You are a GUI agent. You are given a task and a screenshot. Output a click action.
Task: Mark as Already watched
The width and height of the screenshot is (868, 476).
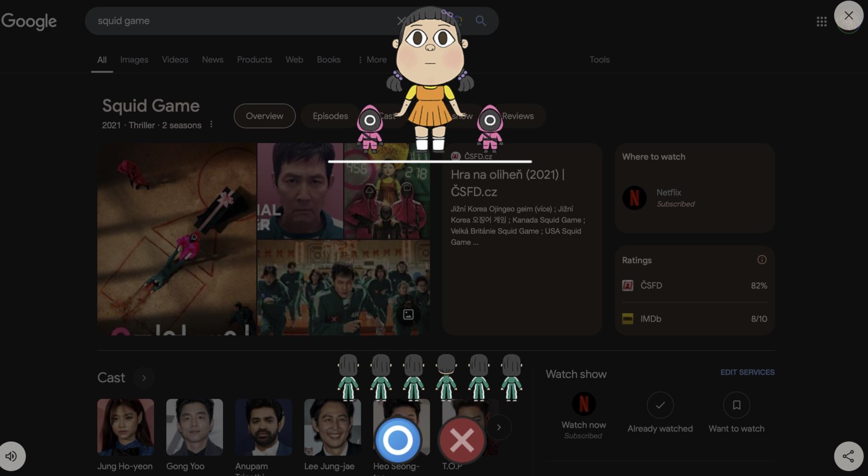pos(660,405)
